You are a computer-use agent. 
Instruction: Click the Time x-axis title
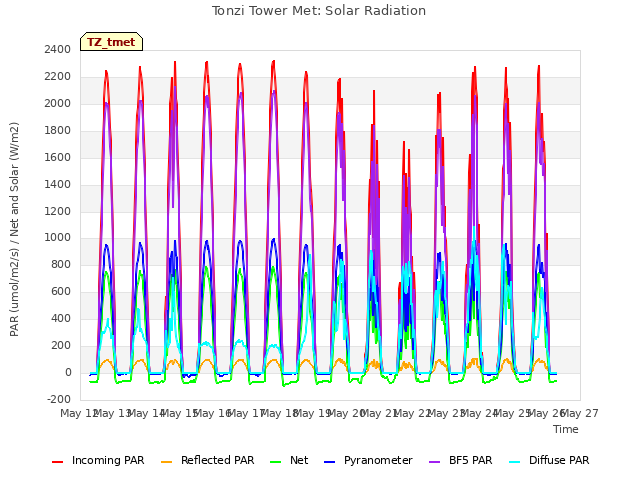[566, 429]
